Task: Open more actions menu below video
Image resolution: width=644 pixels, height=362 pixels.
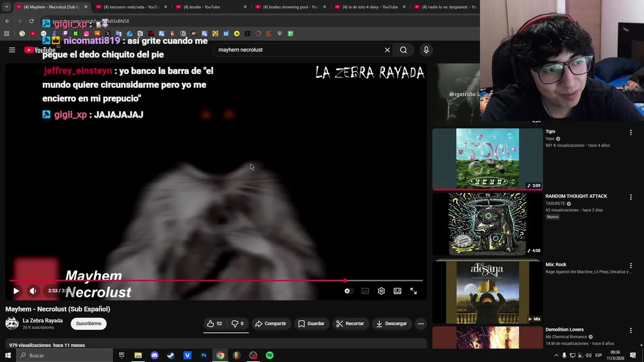Action: tap(421, 323)
